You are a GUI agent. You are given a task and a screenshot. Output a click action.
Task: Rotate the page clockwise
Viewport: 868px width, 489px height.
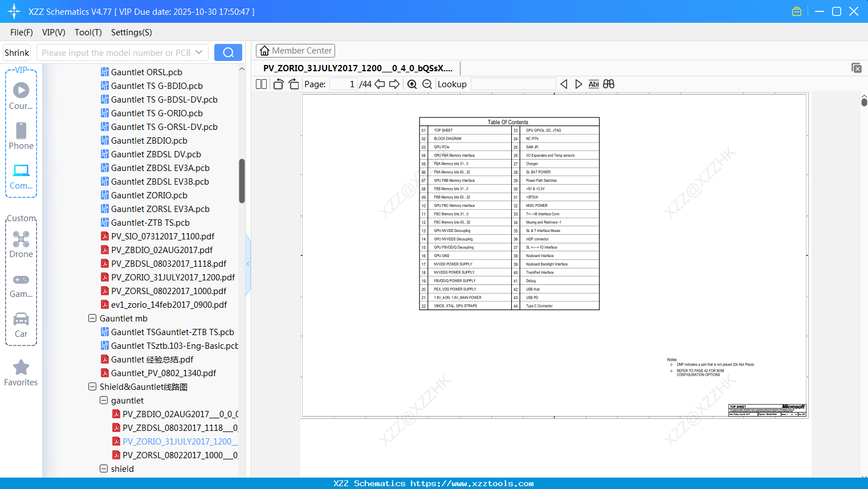294,84
